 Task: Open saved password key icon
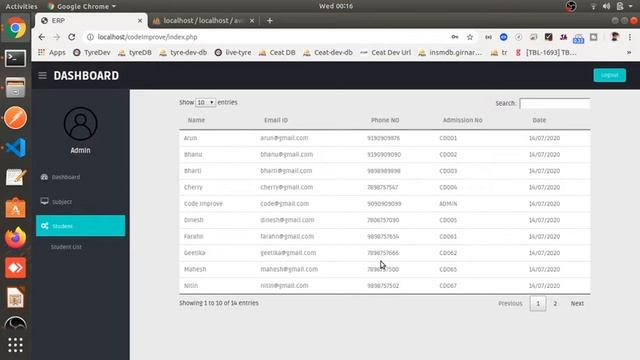point(455,37)
